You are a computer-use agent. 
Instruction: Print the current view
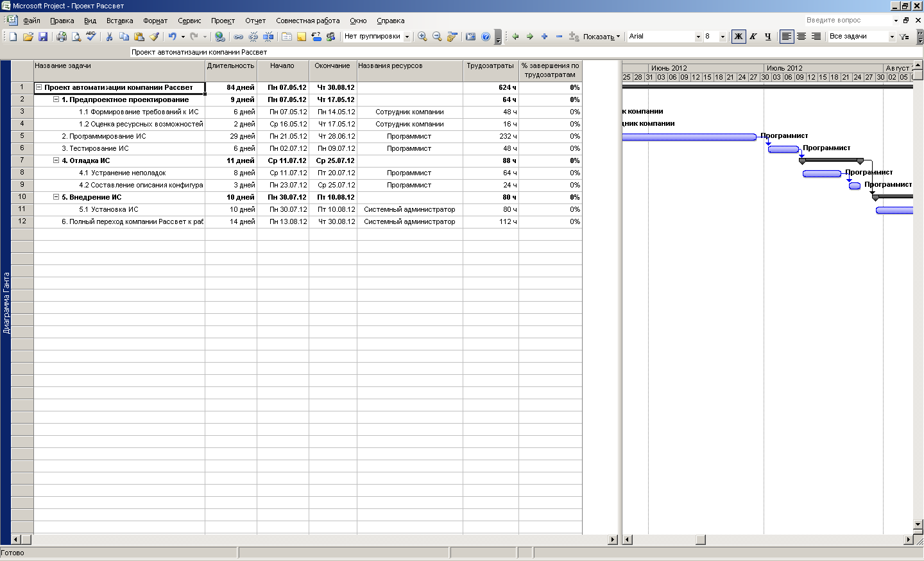click(x=62, y=37)
